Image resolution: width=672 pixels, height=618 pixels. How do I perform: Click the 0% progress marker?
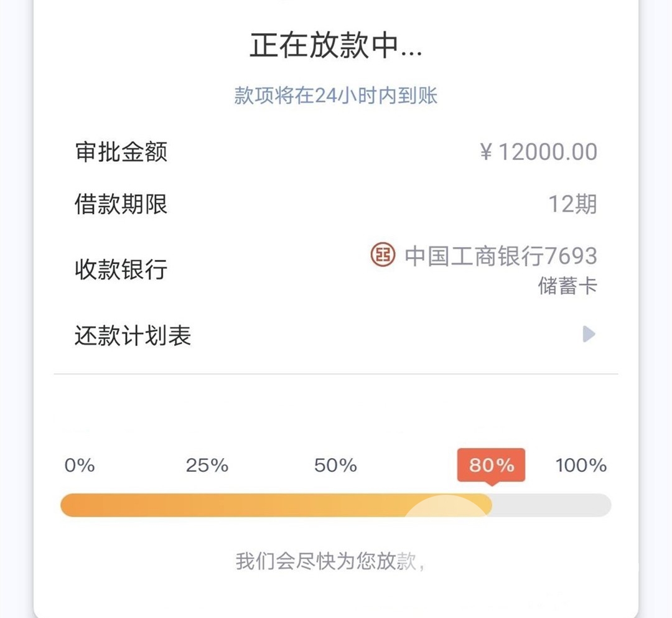[80, 466]
